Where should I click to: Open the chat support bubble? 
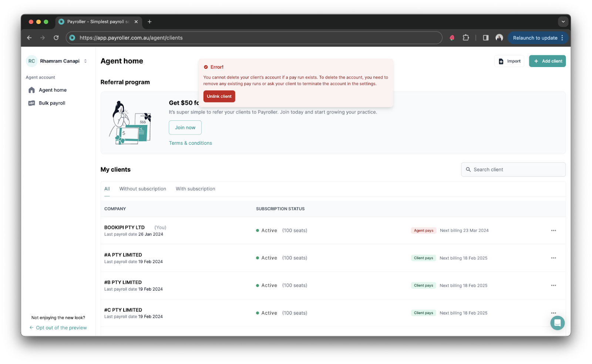tap(557, 323)
